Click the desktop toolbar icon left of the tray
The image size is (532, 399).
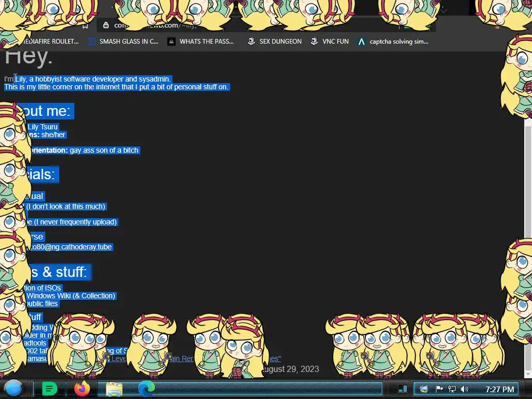coord(403,389)
